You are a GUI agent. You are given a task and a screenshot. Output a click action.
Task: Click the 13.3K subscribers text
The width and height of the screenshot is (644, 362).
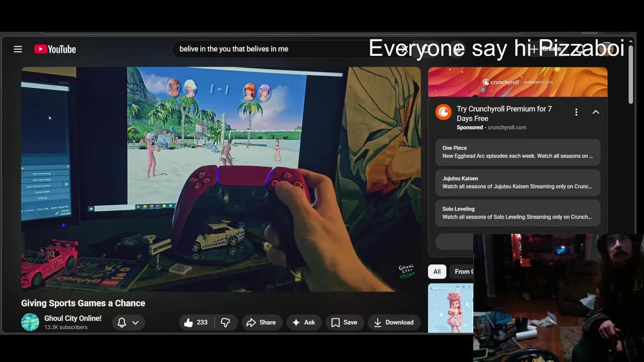click(66, 327)
